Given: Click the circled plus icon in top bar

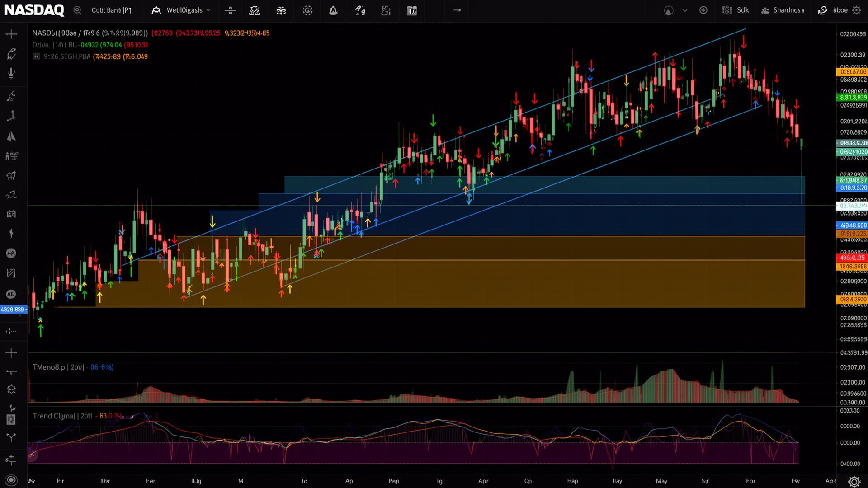Looking at the screenshot, I should pyautogui.click(x=703, y=10).
